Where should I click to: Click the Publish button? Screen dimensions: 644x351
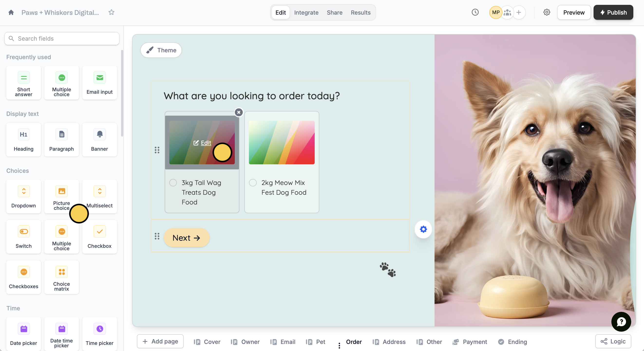click(x=613, y=12)
